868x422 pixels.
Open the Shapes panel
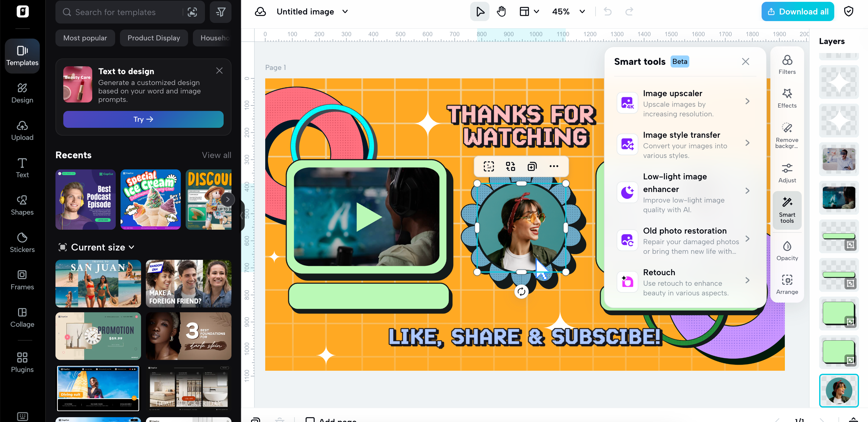(22, 205)
